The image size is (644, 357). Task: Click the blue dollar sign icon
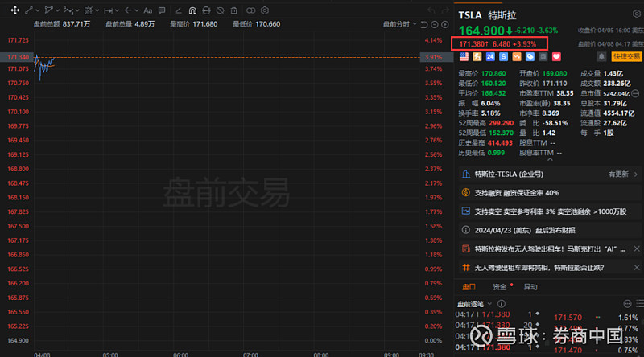[x=503, y=56]
